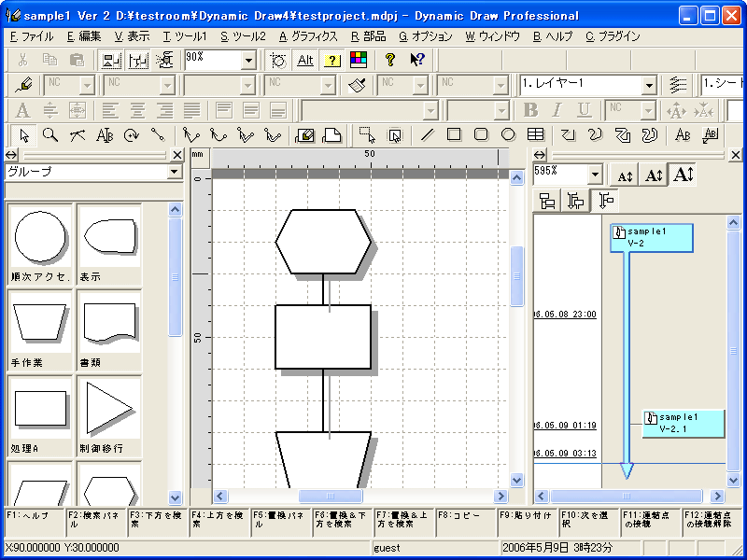Select the dashed selection-rectangle tool

click(367, 135)
